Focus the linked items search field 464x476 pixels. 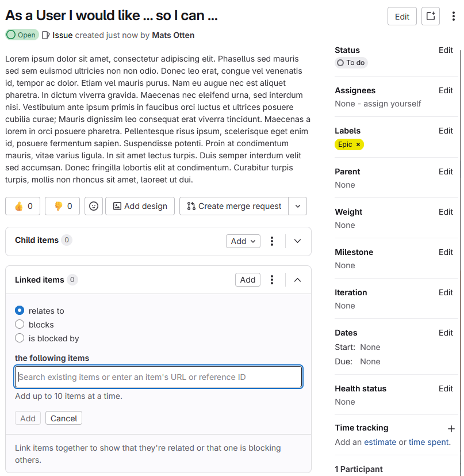[158, 377]
